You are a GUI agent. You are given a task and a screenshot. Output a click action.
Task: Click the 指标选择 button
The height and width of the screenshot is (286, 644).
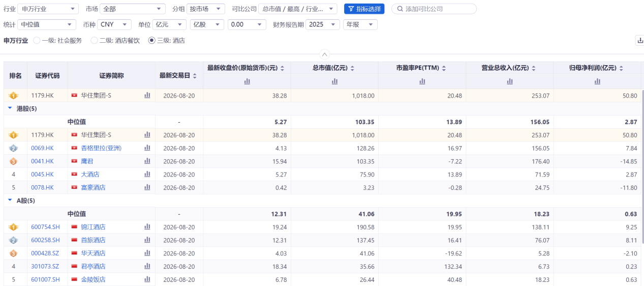[x=364, y=9]
